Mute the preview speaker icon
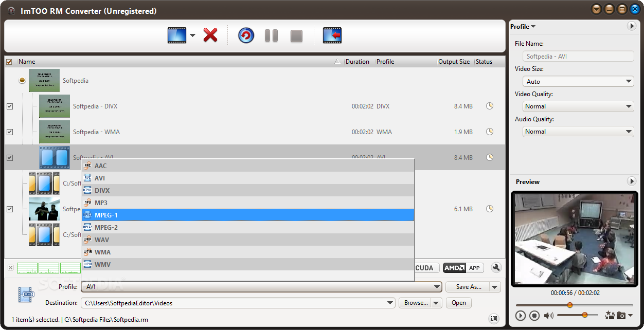 [x=549, y=316]
